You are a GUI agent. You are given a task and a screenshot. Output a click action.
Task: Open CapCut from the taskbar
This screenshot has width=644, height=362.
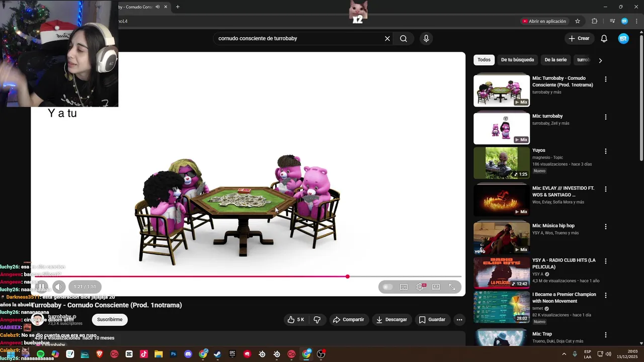coord(129,354)
